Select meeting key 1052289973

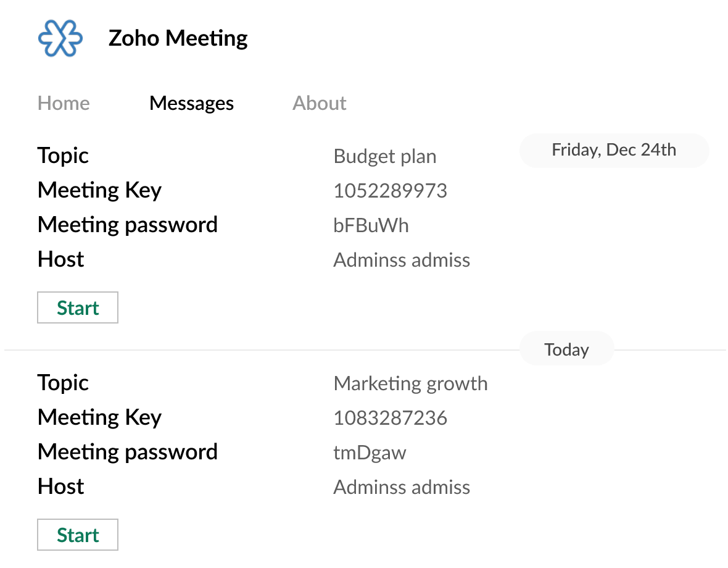tap(390, 191)
